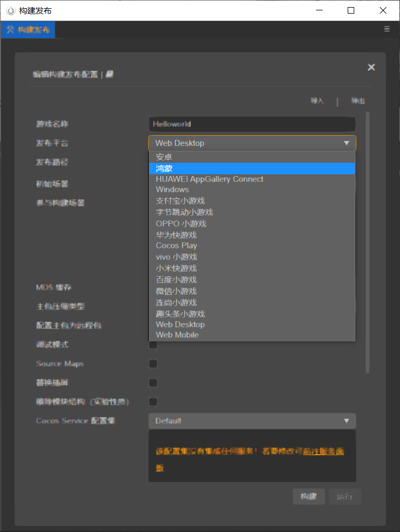Click the 构建 button

pyautogui.click(x=308, y=497)
